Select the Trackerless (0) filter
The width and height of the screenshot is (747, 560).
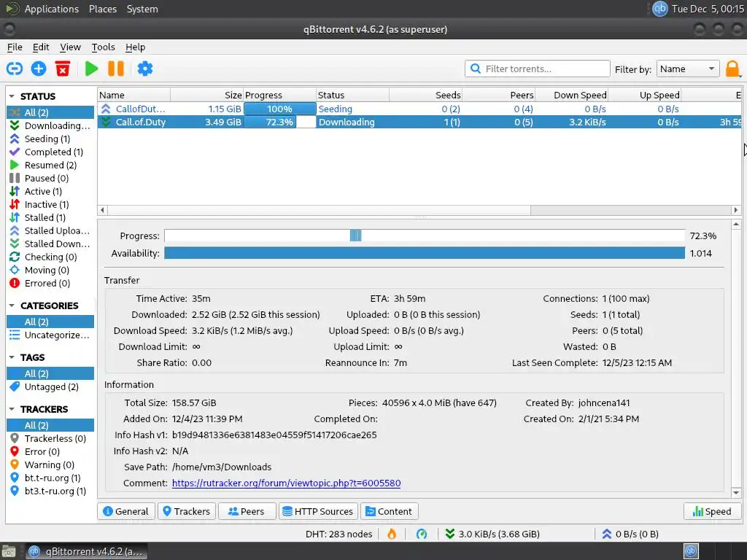(x=50, y=438)
